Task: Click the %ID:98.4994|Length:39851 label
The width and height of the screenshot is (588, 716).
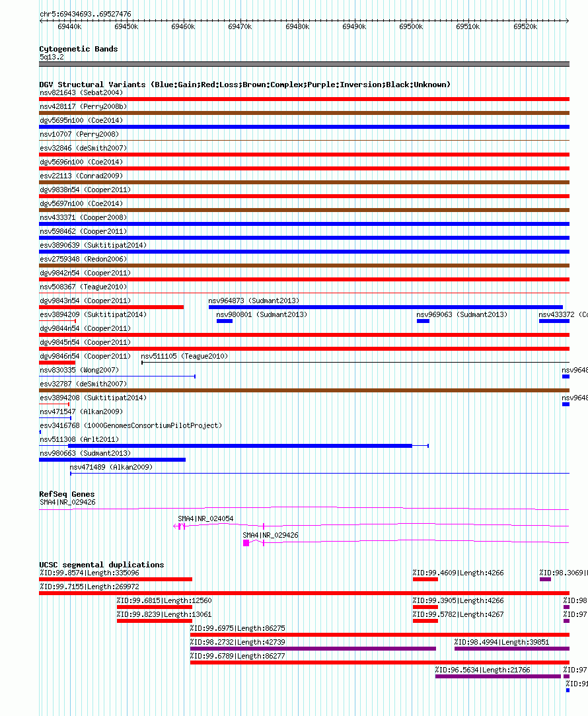Action: 501,642
